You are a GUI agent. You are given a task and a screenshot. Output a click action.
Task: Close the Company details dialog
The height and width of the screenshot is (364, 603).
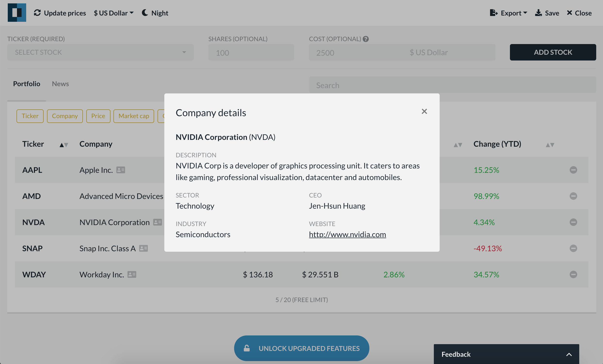tap(424, 112)
